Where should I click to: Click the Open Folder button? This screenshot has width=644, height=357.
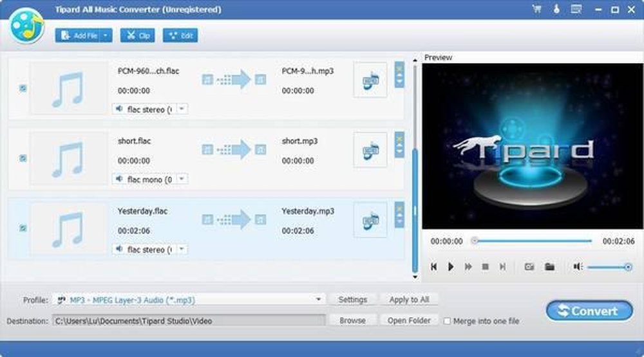[x=409, y=320]
